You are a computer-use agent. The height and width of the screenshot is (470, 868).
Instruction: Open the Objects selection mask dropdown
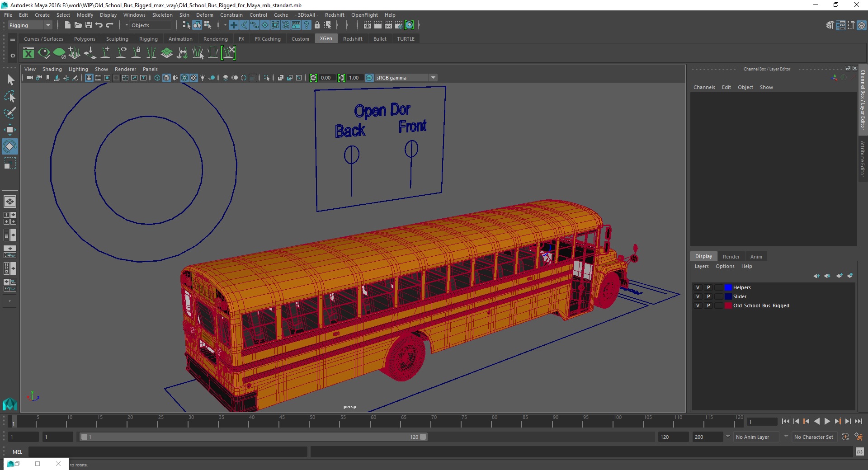[x=150, y=25]
